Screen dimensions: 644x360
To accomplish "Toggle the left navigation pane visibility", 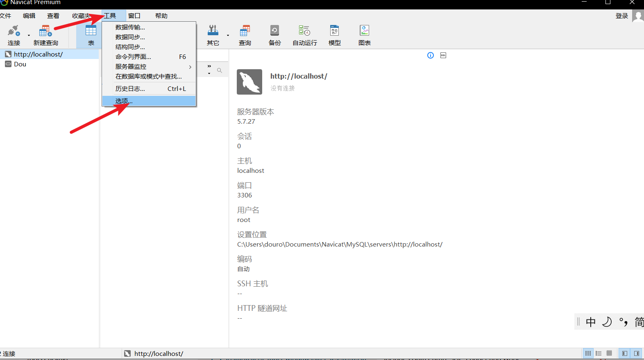I will (625, 353).
